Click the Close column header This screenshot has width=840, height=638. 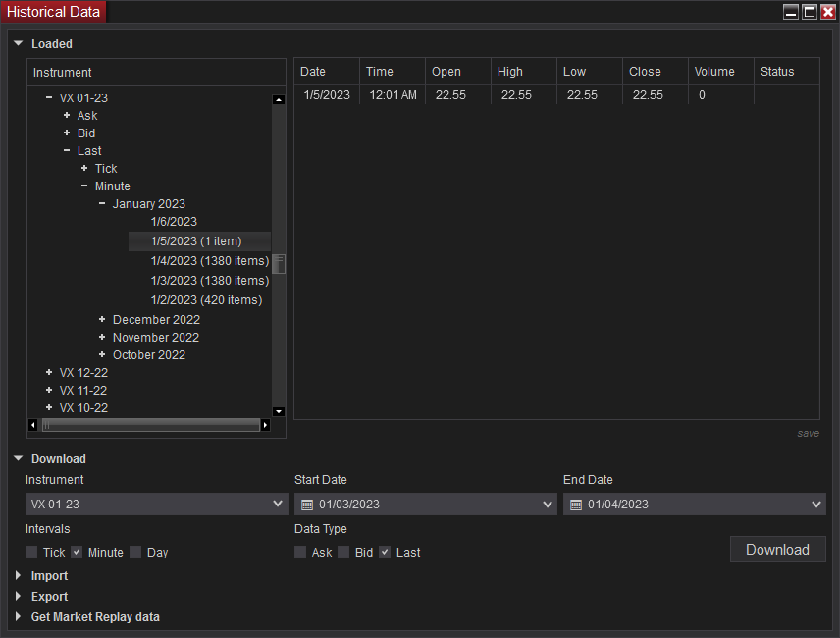pos(656,72)
